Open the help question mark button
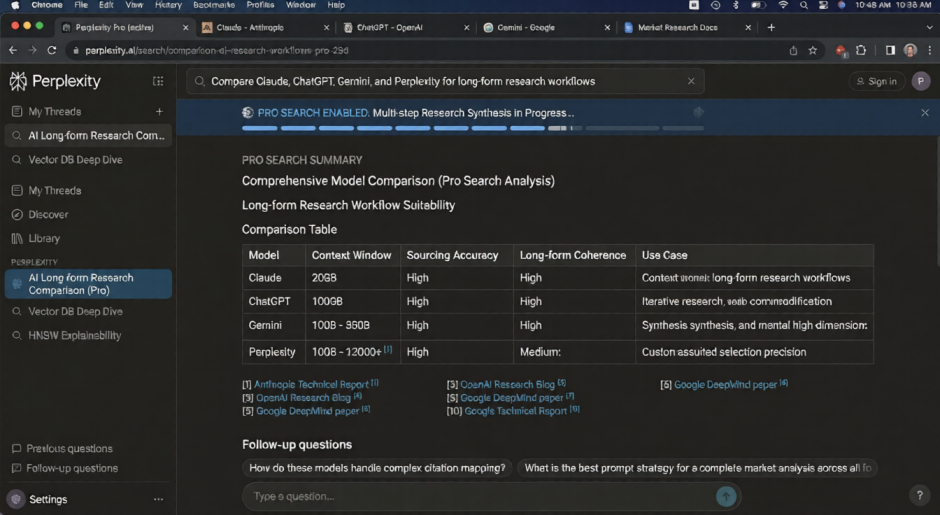Screen dimensions: 940x515 [919, 495]
